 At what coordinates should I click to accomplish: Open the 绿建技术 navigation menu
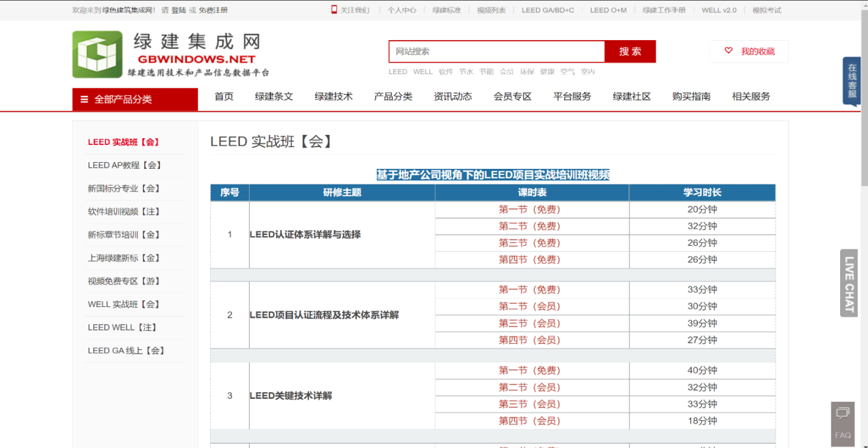tap(333, 97)
